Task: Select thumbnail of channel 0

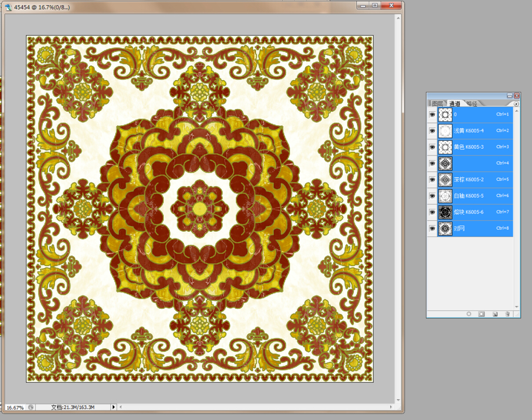Action: [x=445, y=115]
